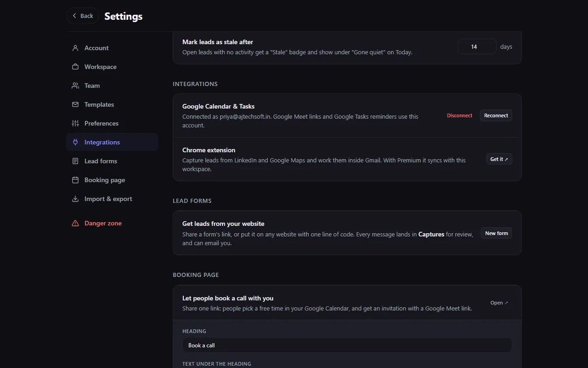The image size is (588, 368).
Task: Click the Account person icon
Action: 75,48
